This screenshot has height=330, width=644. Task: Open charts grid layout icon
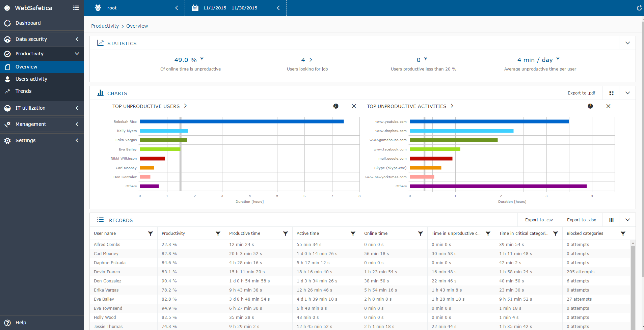[x=611, y=93]
